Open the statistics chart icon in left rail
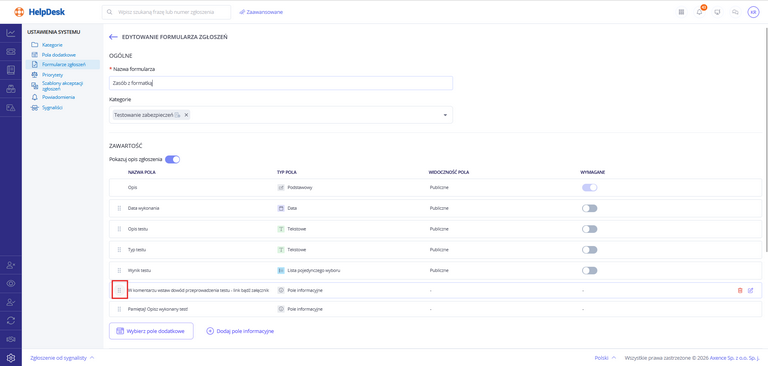Viewport: 768px width, 366px height. click(11, 33)
